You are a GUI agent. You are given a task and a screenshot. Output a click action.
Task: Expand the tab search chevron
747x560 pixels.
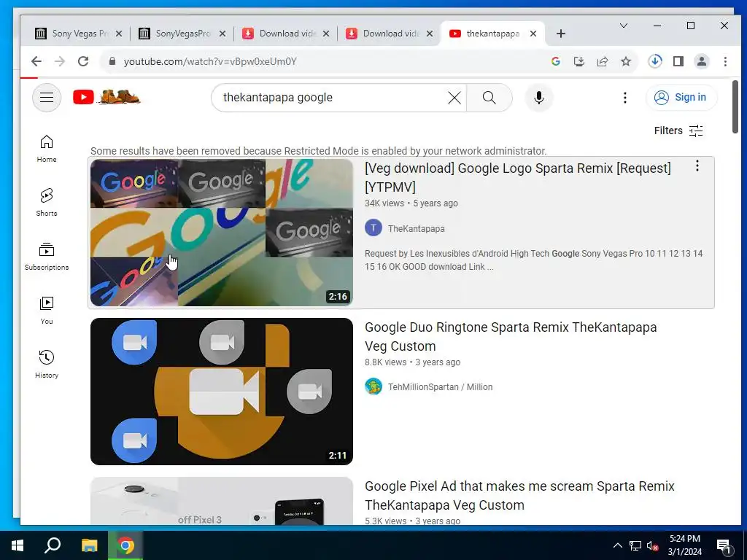(x=623, y=26)
